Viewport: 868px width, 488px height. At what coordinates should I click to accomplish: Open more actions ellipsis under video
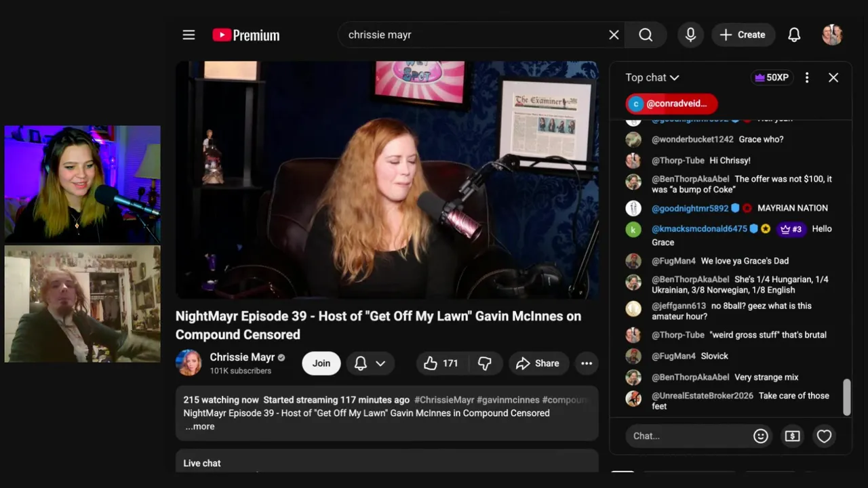coord(587,363)
